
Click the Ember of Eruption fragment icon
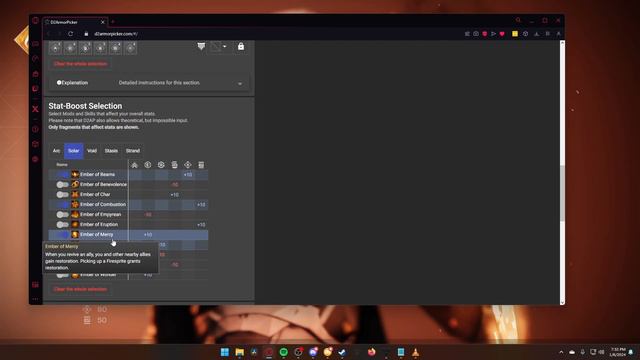(75, 224)
